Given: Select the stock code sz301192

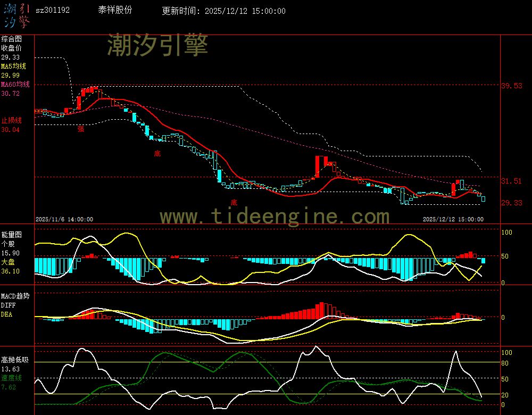Looking at the screenshot, I should pos(52,10).
